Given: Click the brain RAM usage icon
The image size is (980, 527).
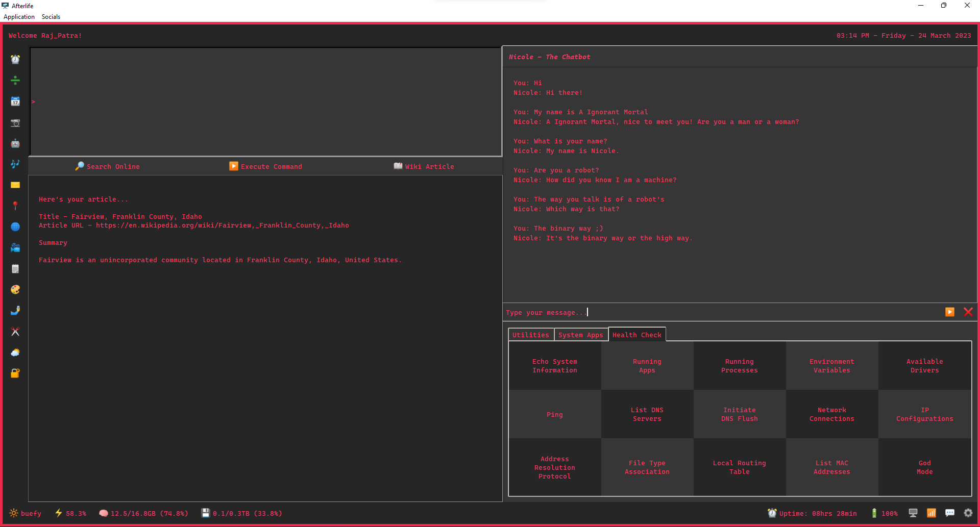Looking at the screenshot, I should point(104,513).
